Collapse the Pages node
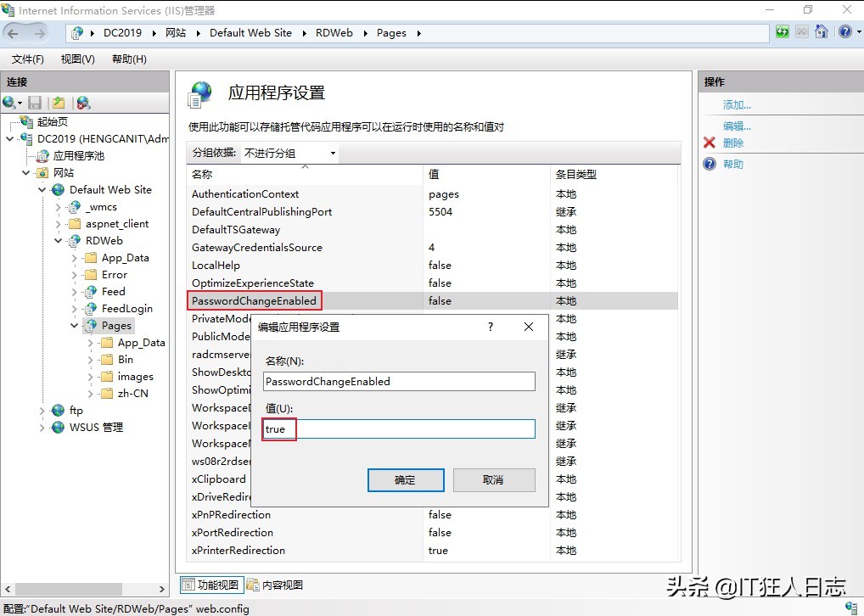The width and height of the screenshot is (864, 616). [75, 326]
